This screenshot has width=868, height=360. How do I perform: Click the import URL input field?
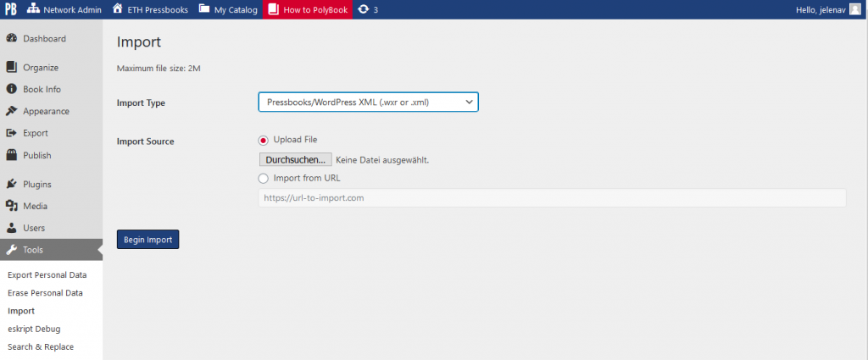coord(552,198)
